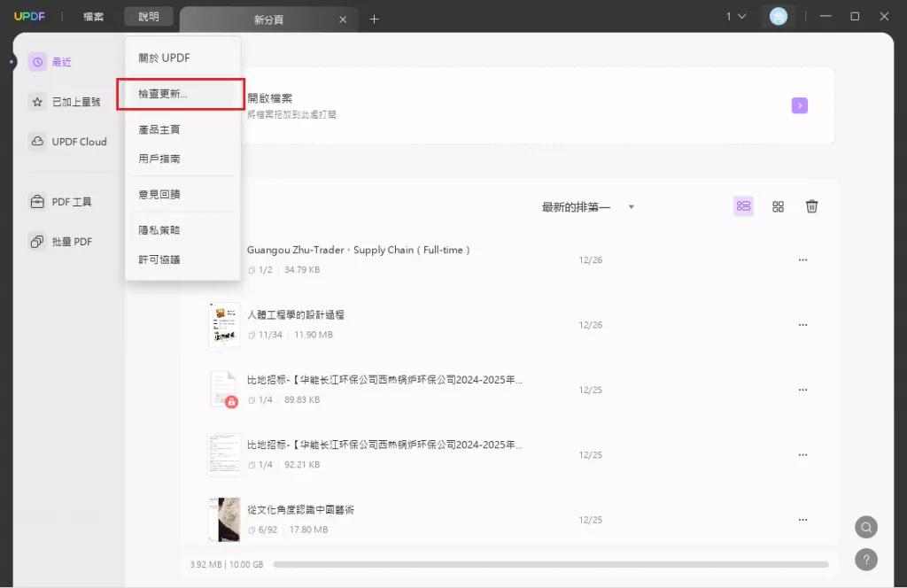The width and height of the screenshot is (907, 588).
Task: Click the storage usage progress bar
Action: 551,564
